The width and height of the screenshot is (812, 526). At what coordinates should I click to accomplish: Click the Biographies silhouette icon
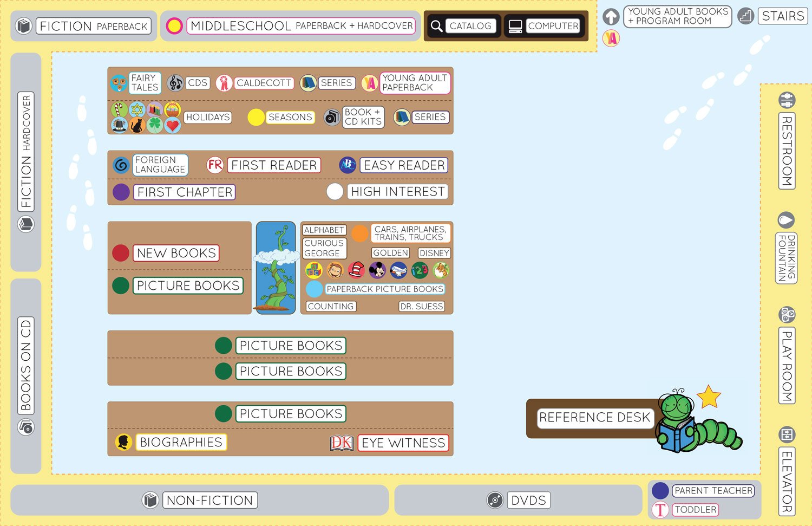click(124, 442)
